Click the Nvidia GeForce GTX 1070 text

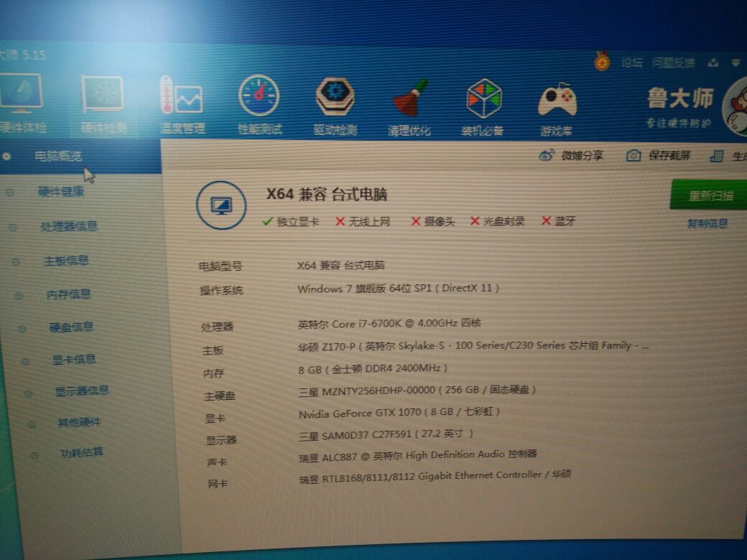[399, 412]
